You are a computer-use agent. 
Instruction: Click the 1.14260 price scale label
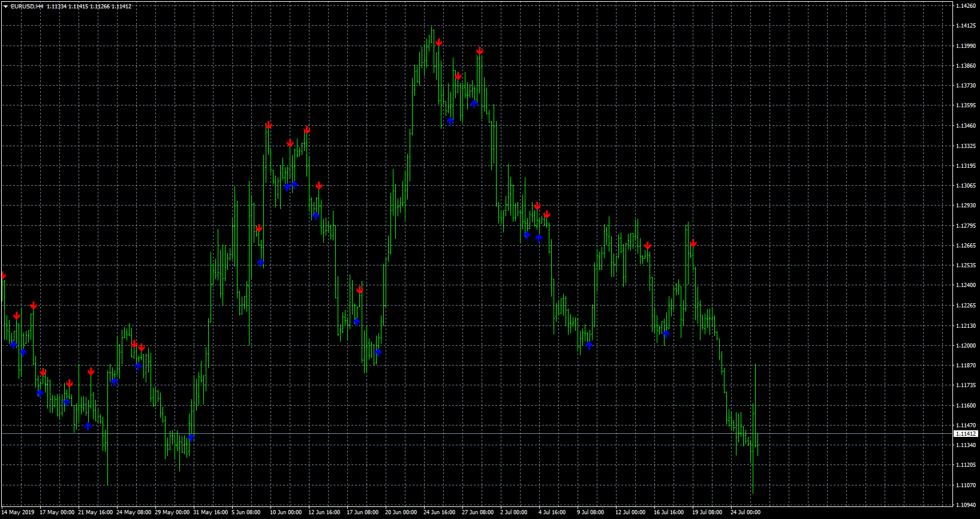(966, 6)
